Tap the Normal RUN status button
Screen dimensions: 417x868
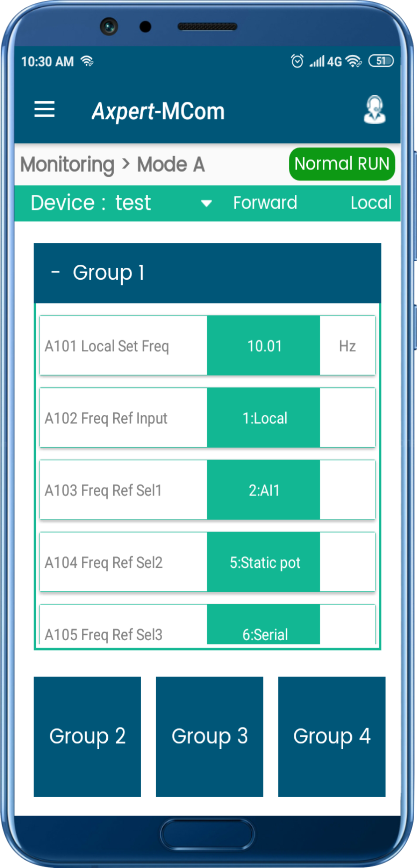point(342,164)
